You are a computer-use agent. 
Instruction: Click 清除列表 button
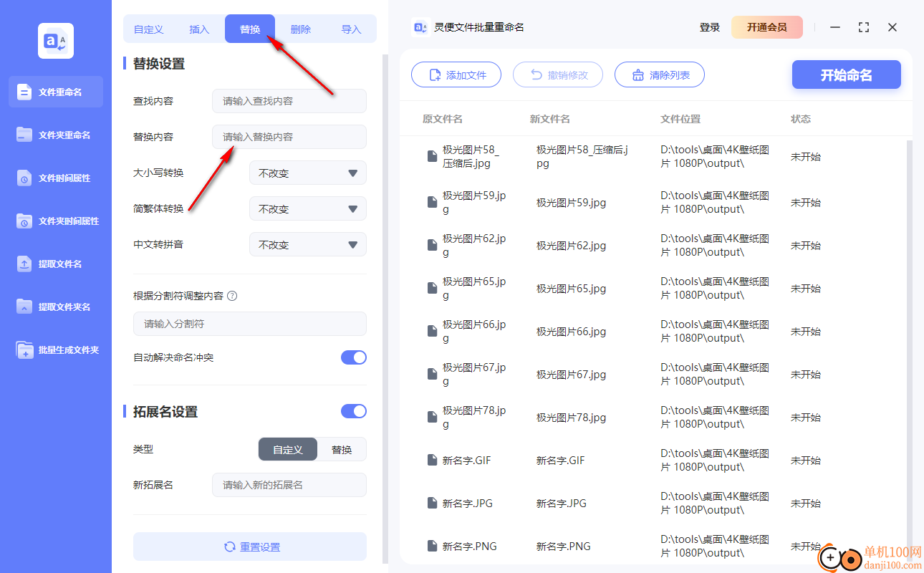[660, 74]
